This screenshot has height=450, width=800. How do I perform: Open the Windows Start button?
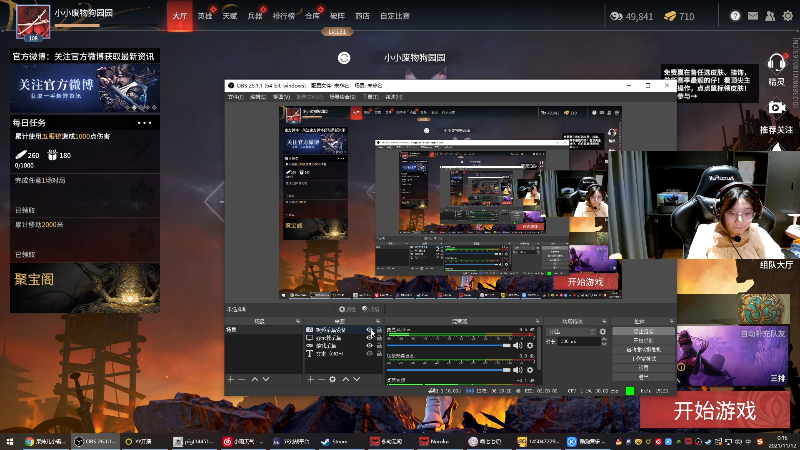point(9,441)
